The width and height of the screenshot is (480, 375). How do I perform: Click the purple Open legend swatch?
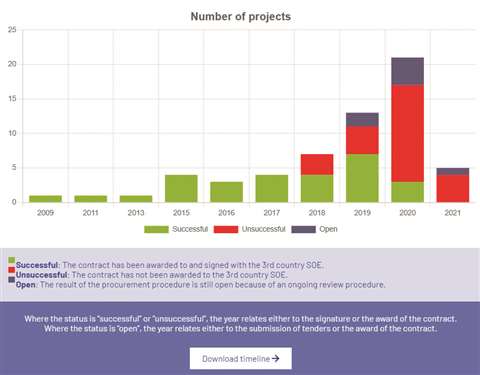point(303,229)
